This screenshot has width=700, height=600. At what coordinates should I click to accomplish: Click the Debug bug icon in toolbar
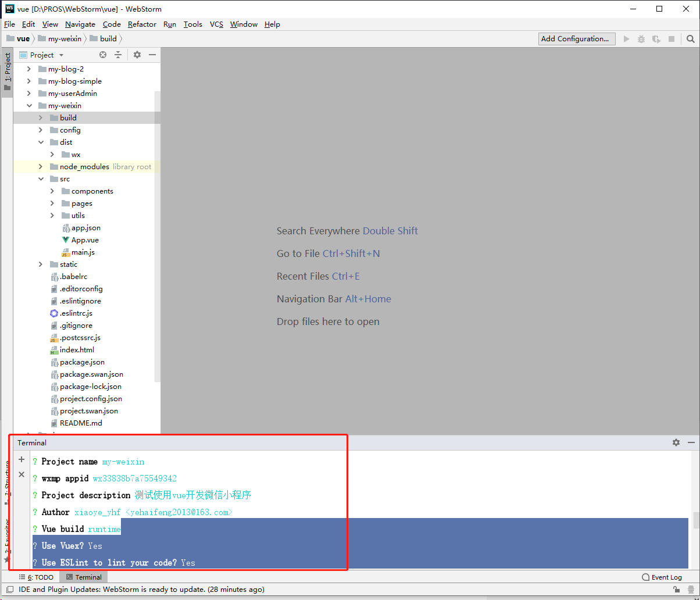(x=641, y=39)
